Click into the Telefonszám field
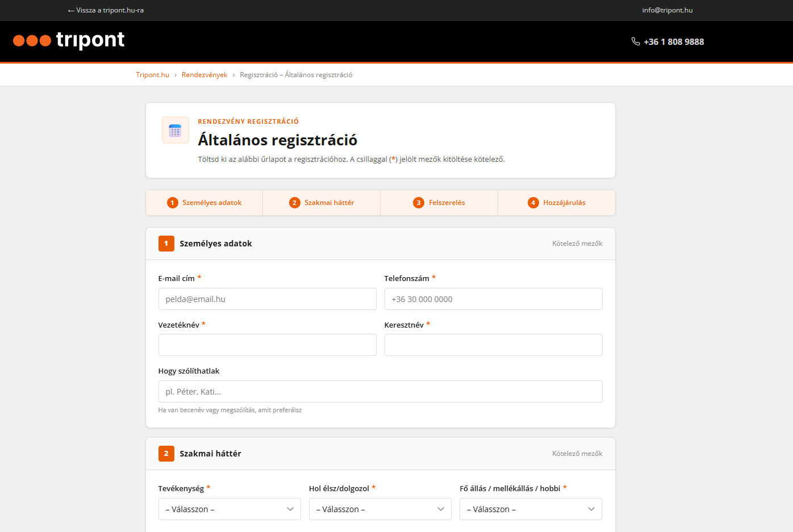Viewport: 793px width, 532px height. 493,299
